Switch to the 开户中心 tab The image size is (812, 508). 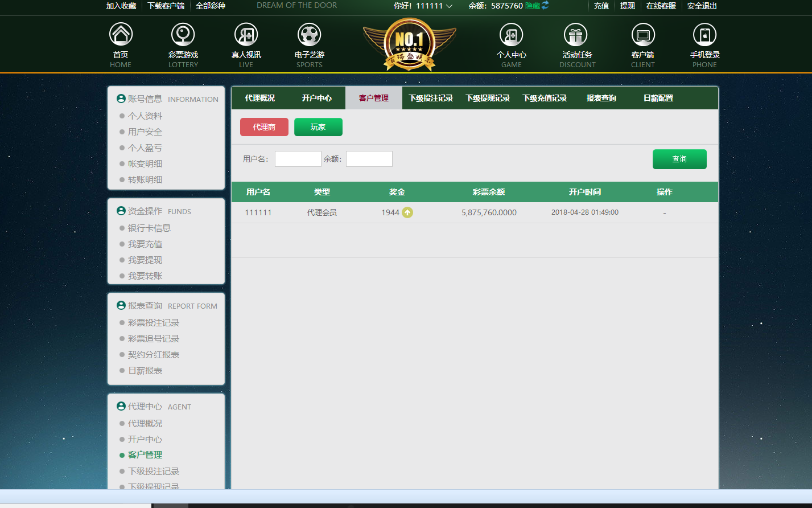click(317, 98)
